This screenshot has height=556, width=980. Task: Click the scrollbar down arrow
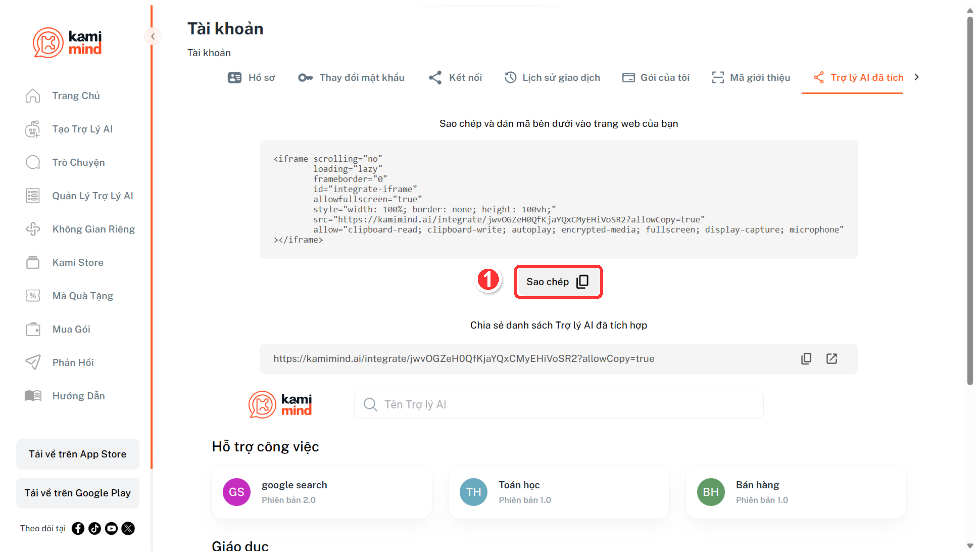(x=970, y=546)
